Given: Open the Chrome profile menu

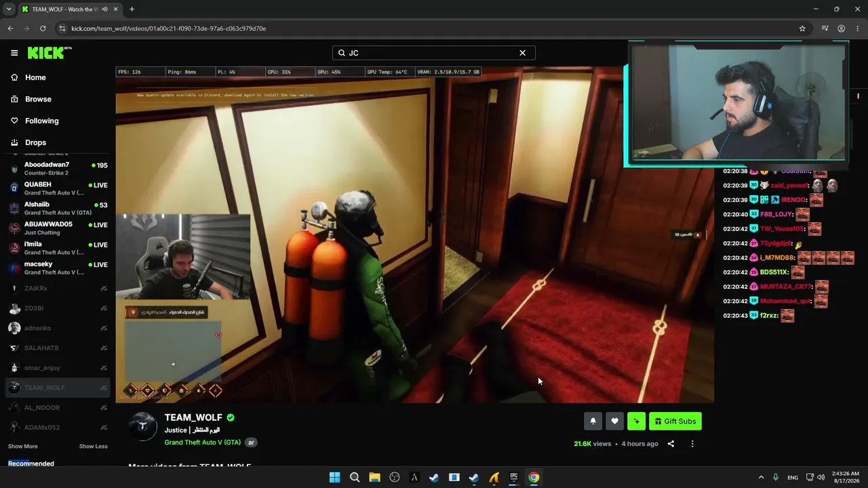Looking at the screenshot, I should pyautogui.click(x=841, y=28).
